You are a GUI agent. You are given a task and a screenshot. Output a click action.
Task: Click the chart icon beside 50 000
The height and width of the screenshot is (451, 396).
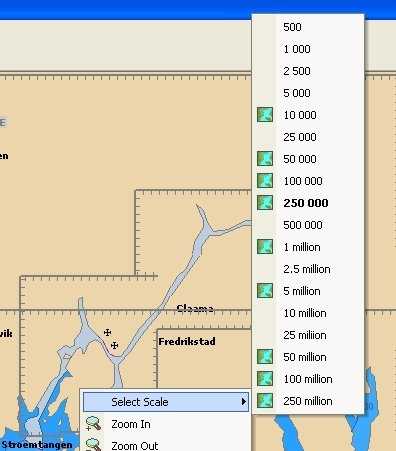(265, 159)
